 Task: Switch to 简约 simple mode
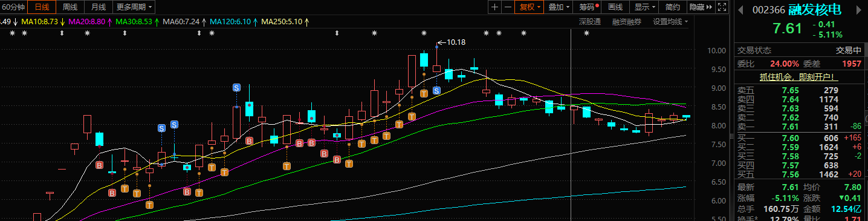pyautogui.click(x=673, y=7)
